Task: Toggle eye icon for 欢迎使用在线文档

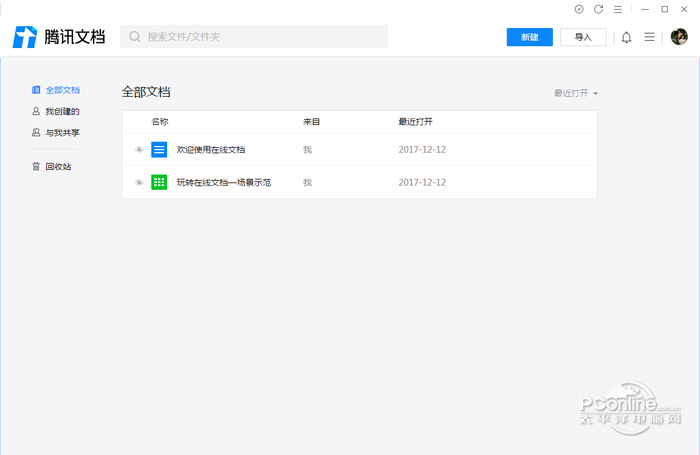Action: (139, 150)
